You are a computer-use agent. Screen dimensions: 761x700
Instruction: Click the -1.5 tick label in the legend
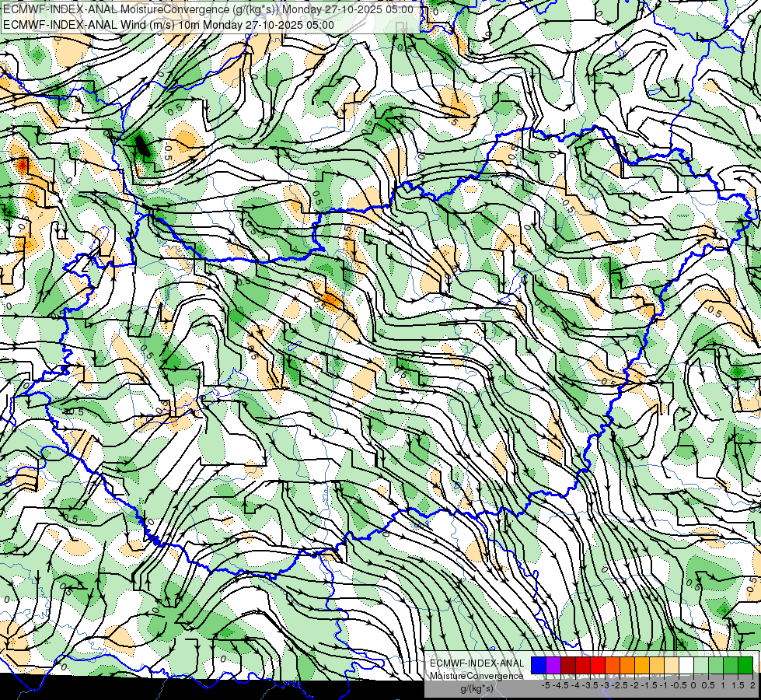649,685
